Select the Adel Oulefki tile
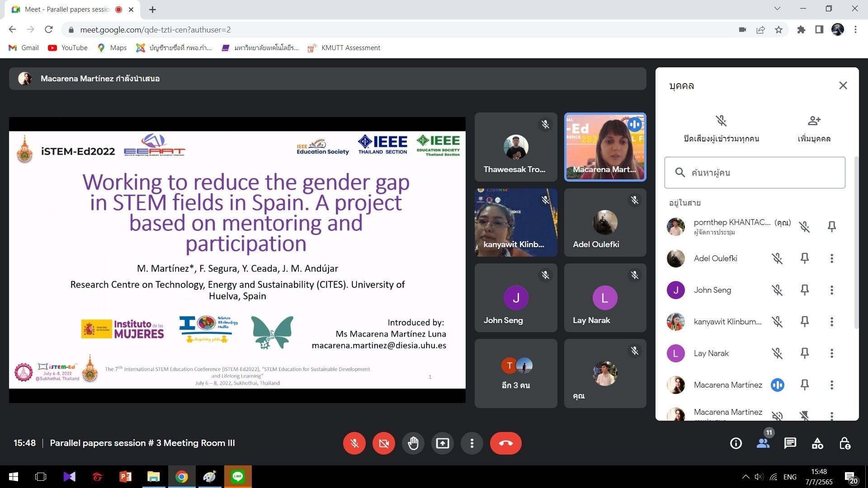Viewport: 868px width, 488px height. coord(605,223)
